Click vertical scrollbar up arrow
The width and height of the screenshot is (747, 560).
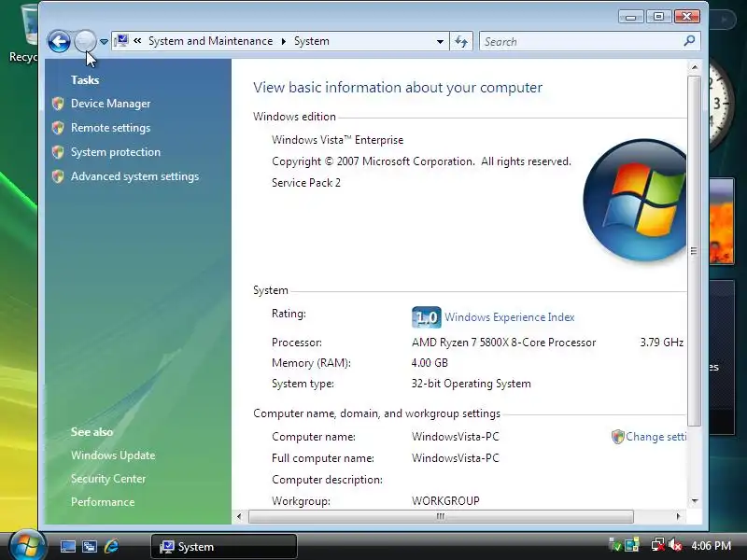pyautogui.click(x=695, y=67)
